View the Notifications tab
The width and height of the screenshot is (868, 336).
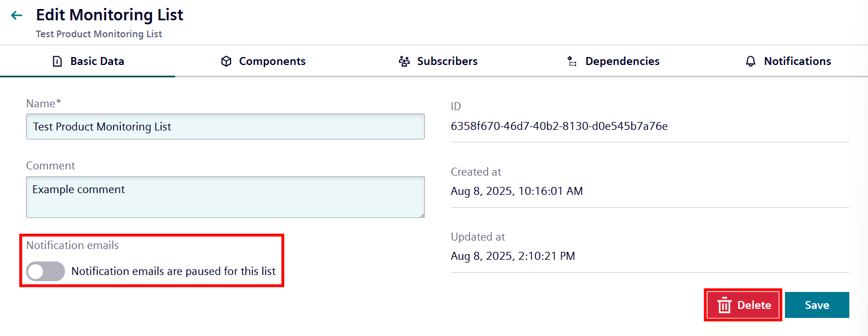[x=788, y=60]
